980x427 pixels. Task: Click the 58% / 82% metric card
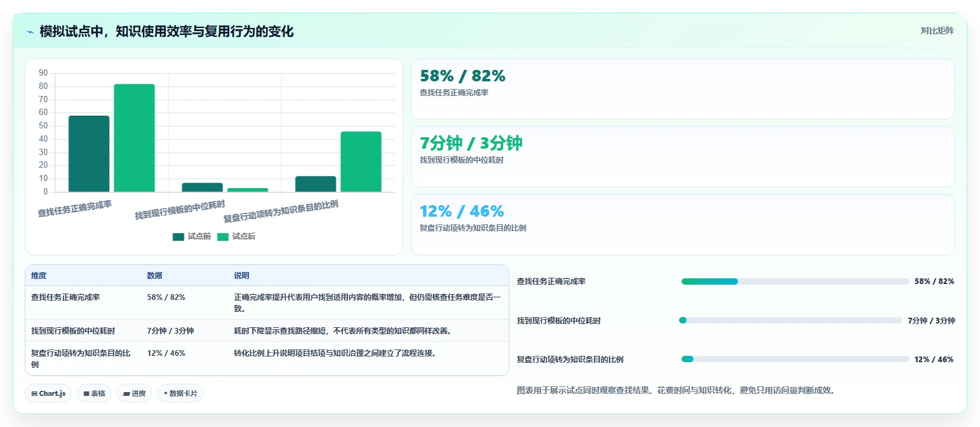point(683,89)
